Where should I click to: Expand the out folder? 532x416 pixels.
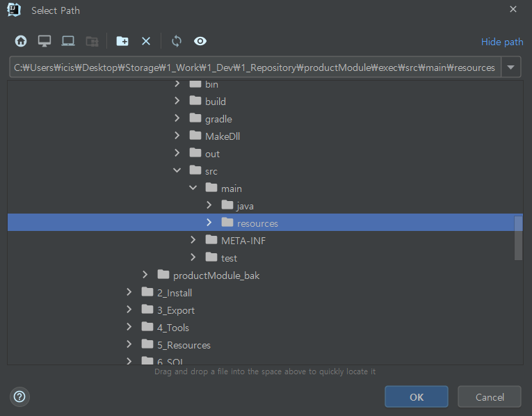(177, 152)
